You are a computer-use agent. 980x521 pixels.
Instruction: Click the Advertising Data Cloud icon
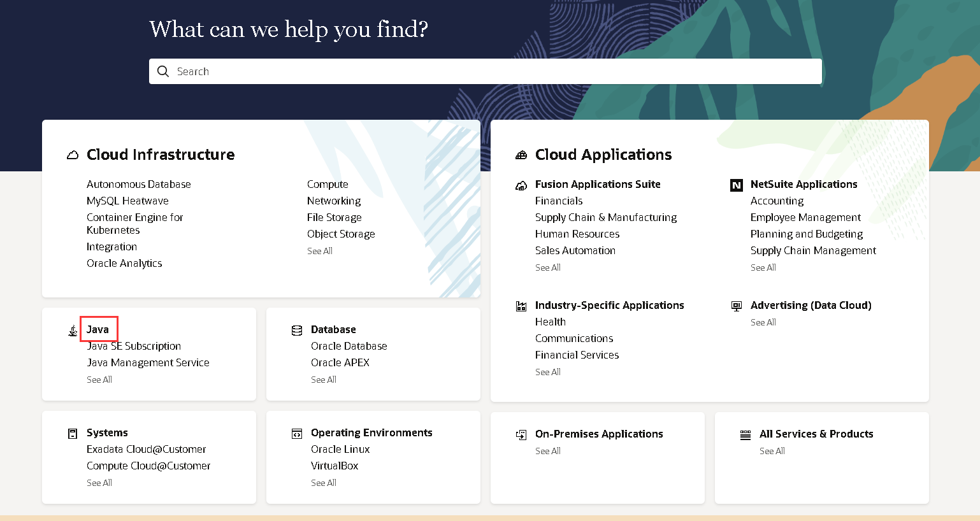(737, 306)
